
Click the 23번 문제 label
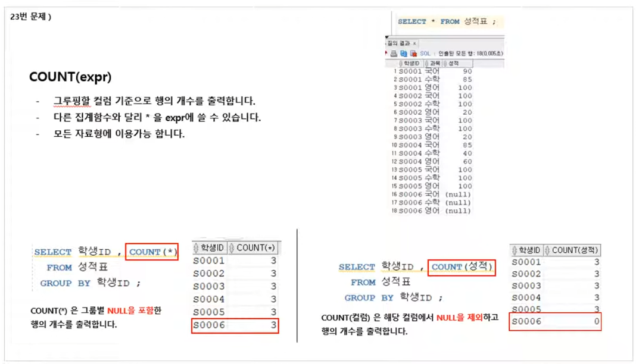click(x=31, y=17)
